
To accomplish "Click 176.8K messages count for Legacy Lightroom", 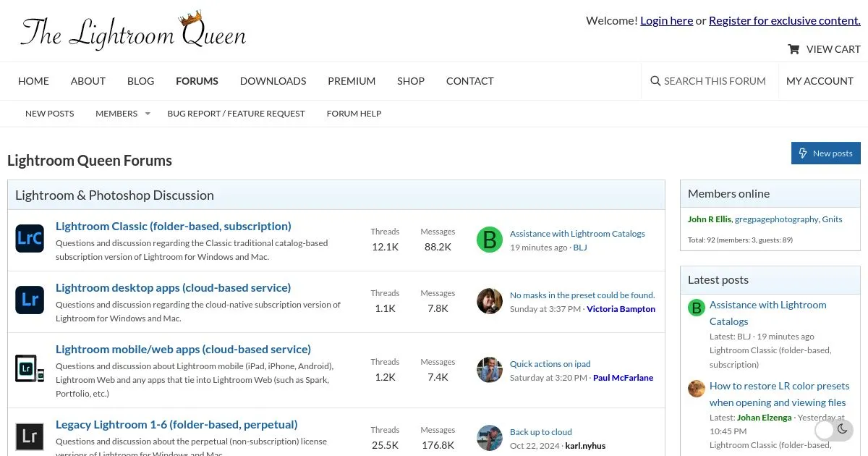I will [x=438, y=445].
